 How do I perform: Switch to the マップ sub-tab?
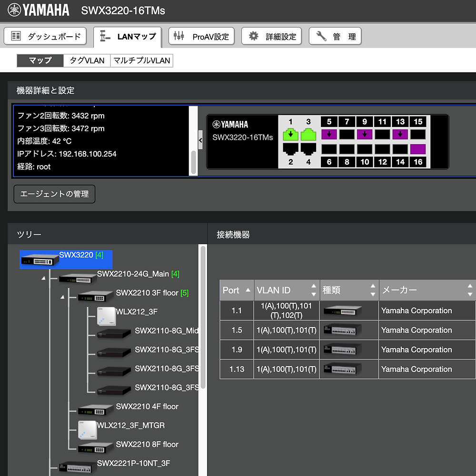pos(40,60)
